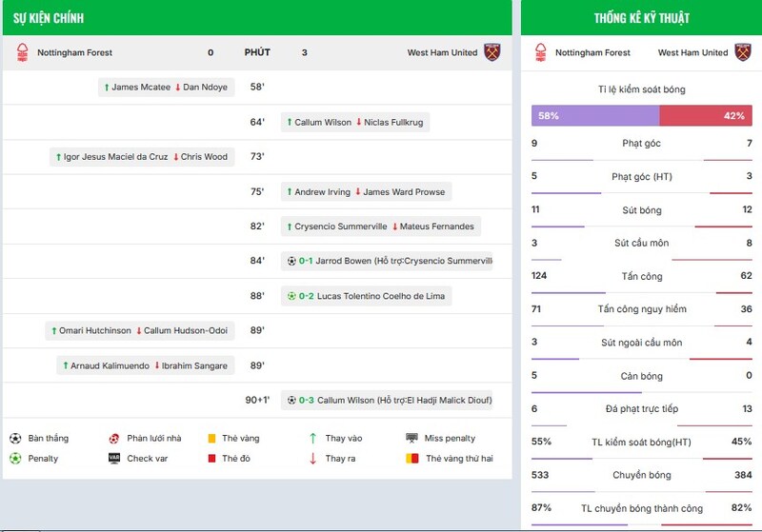Click the Đá phạt trực tiếp label
This screenshot has height=532, width=762.
click(641, 408)
